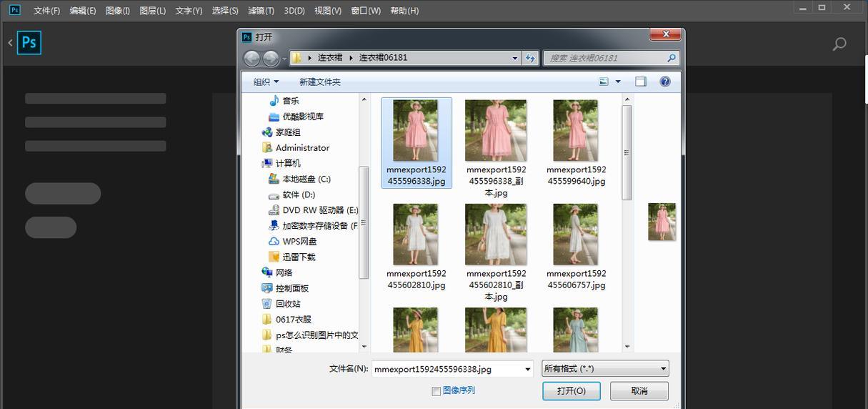Select 迅雷下载 folder

pyautogui.click(x=299, y=257)
